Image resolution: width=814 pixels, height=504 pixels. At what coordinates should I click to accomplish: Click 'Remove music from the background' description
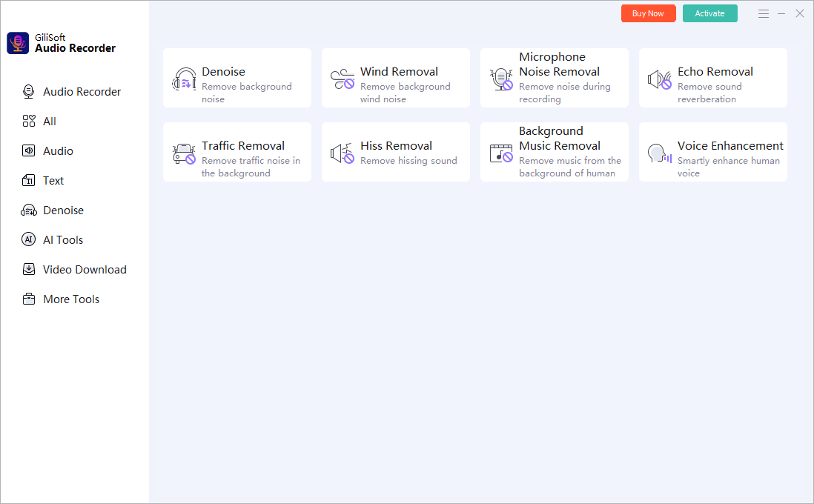[569, 167]
